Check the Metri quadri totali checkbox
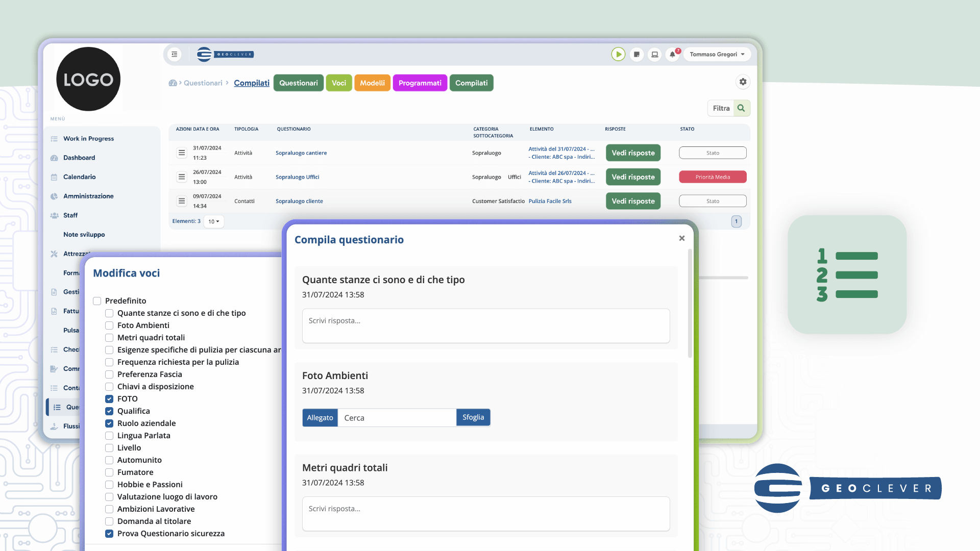The height and width of the screenshot is (551, 980). [109, 338]
